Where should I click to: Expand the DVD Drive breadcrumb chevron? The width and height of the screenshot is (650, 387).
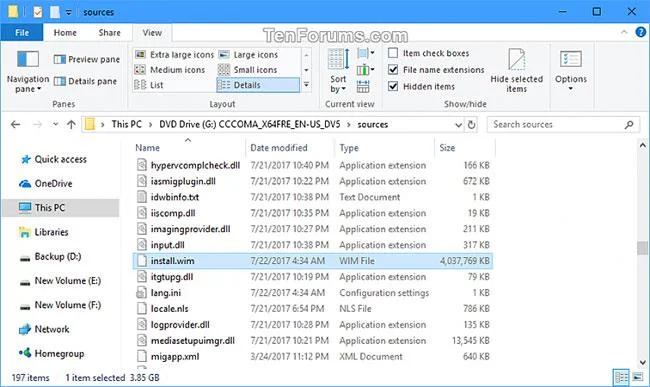pyautogui.click(x=349, y=124)
